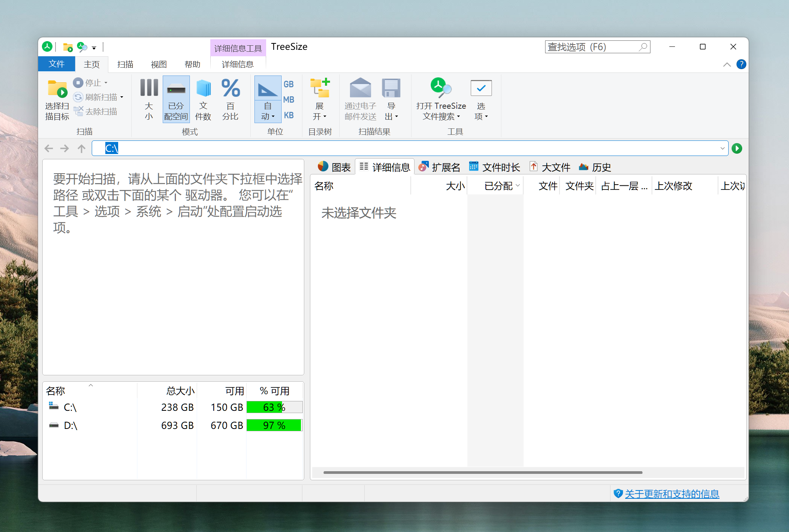789x532 pixels.
Task: Switch to the View ribbon tab
Action: click(159, 64)
